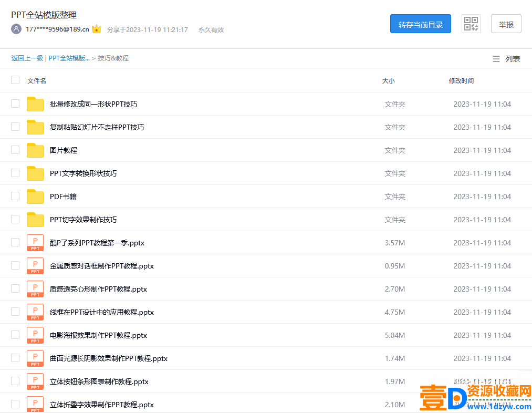This screenshot has height=413, width=532.
Task: Sort by the 修改时间 column header
Action: pos(461,81)
